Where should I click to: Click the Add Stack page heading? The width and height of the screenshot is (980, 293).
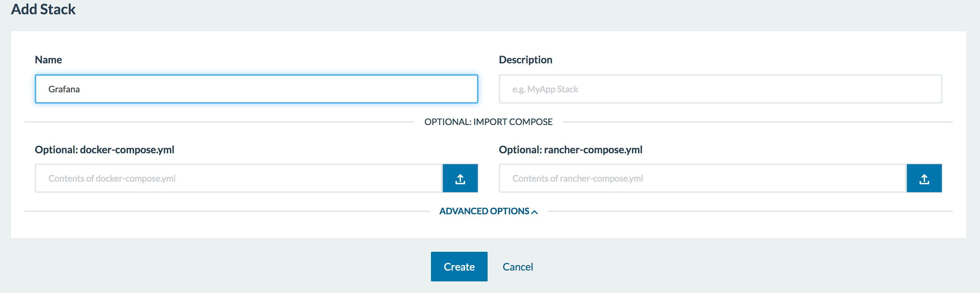[x=43, y=9]
